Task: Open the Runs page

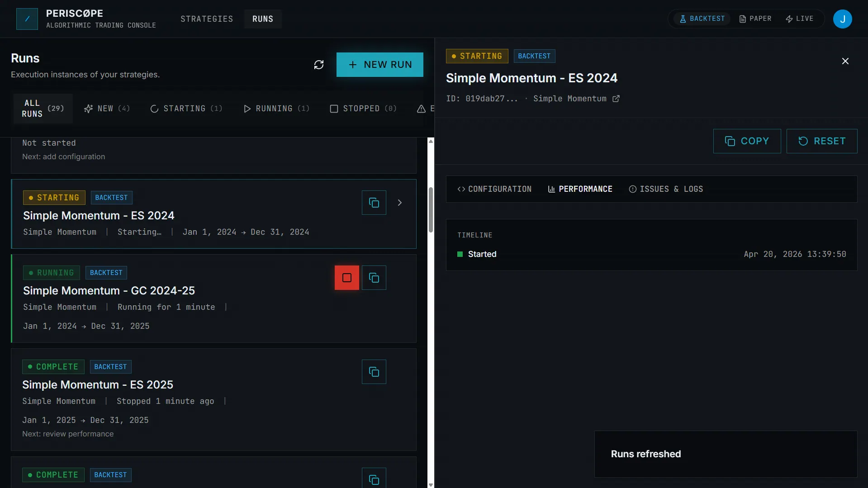Action: click(263, 19)
